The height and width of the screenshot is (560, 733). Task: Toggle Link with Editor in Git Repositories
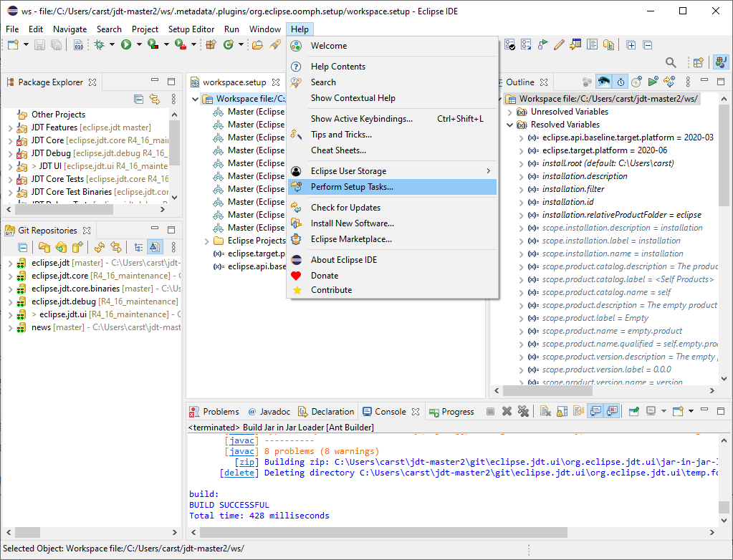coord(116,247)
